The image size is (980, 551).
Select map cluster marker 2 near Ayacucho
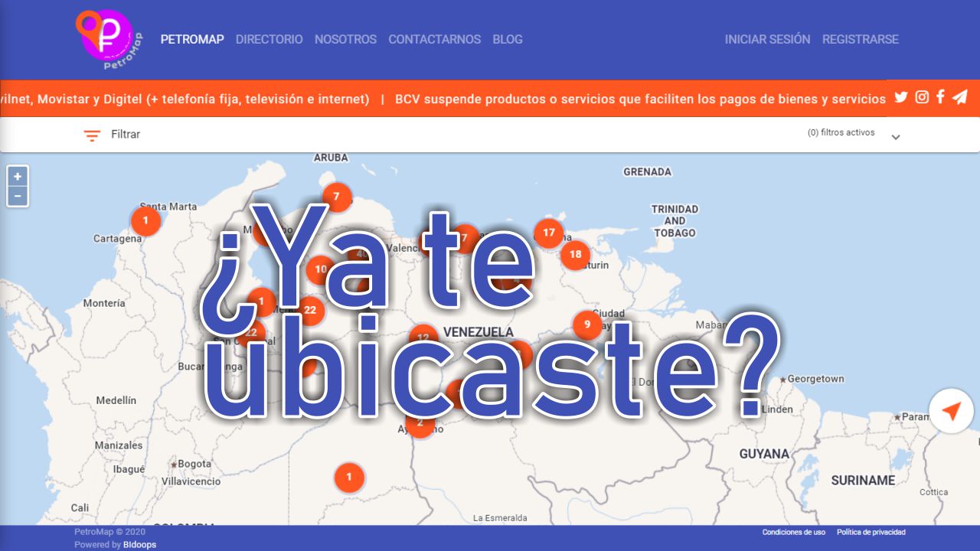[x=420, y=423]
